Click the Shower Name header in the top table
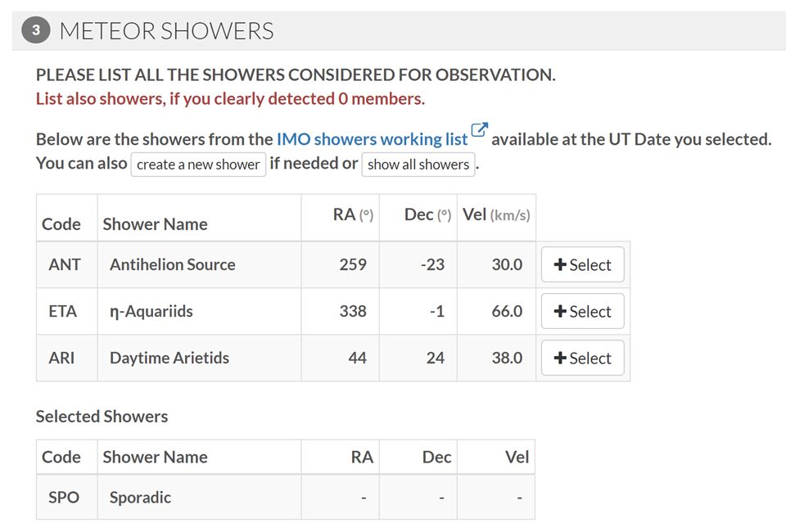Image resolution: width=786 pixels, height=532 pixels. [x=155, y=224]
